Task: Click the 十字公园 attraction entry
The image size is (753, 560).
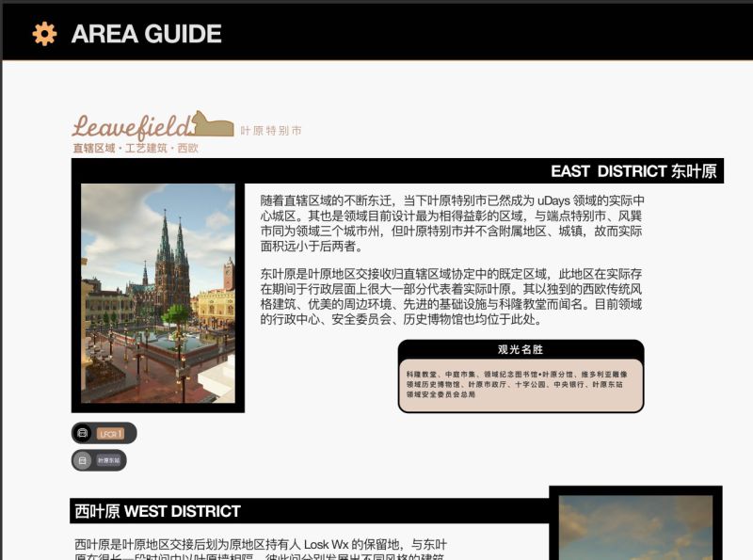Action: pos(532,385)
